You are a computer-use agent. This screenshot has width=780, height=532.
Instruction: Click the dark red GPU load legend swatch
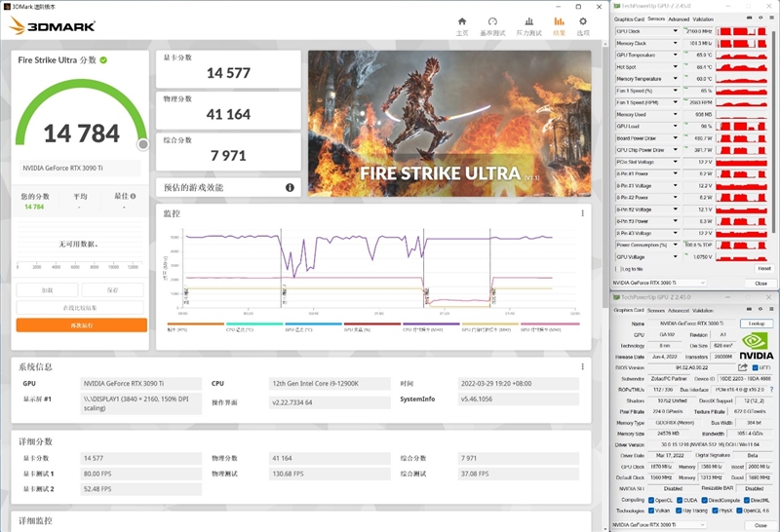tap(372, 323)
